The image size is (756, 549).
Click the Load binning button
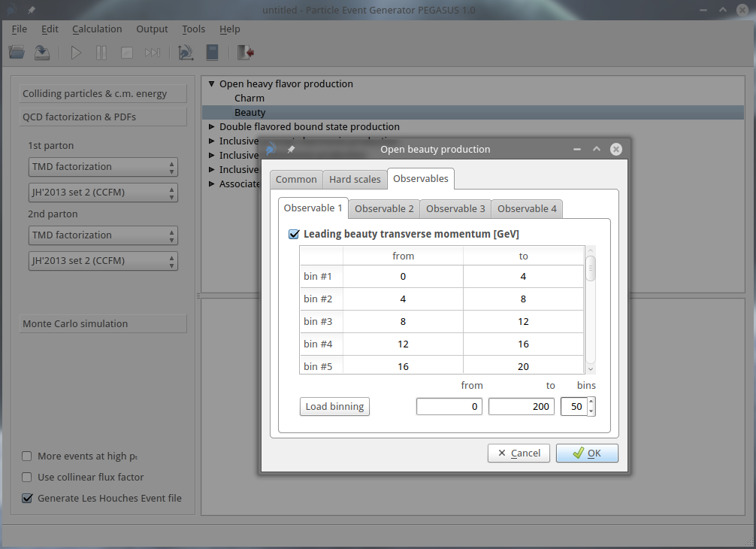(x=334, y=407)
